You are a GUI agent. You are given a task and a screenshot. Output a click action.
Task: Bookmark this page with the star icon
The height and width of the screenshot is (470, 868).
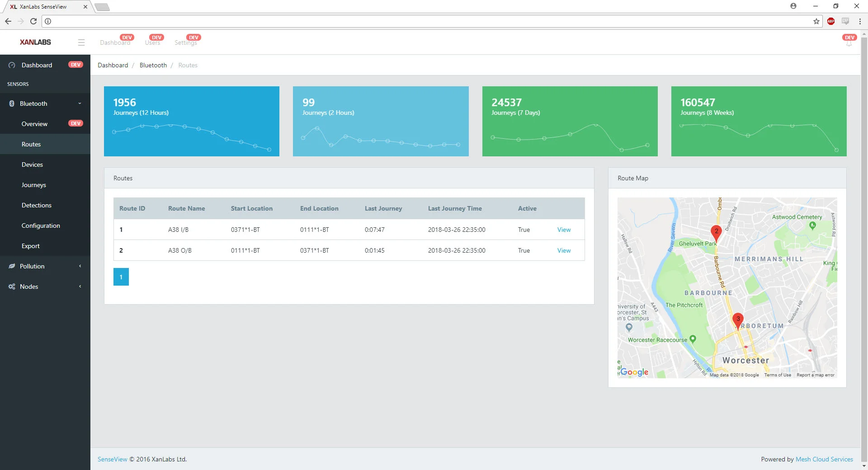(x=816, y=21)
